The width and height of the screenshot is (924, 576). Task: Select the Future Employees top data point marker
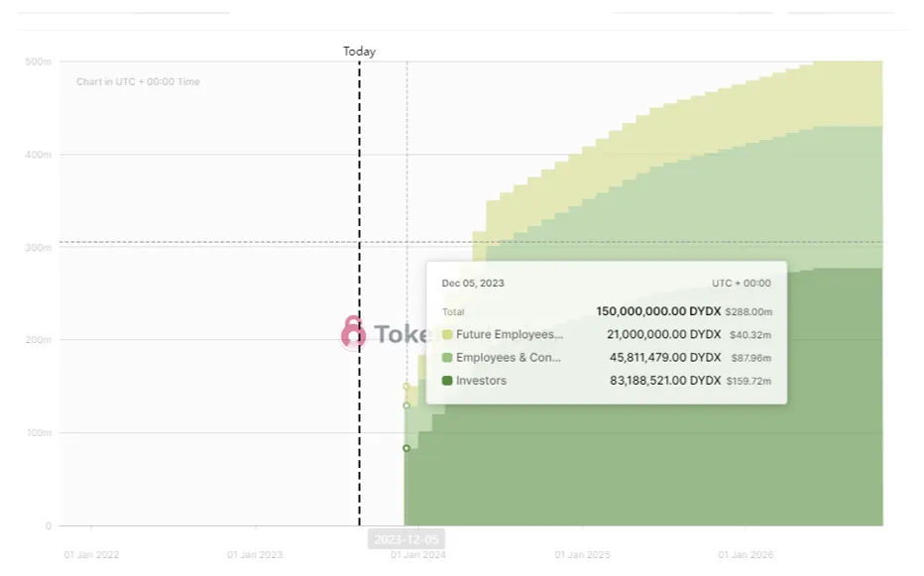coord(406,387)
